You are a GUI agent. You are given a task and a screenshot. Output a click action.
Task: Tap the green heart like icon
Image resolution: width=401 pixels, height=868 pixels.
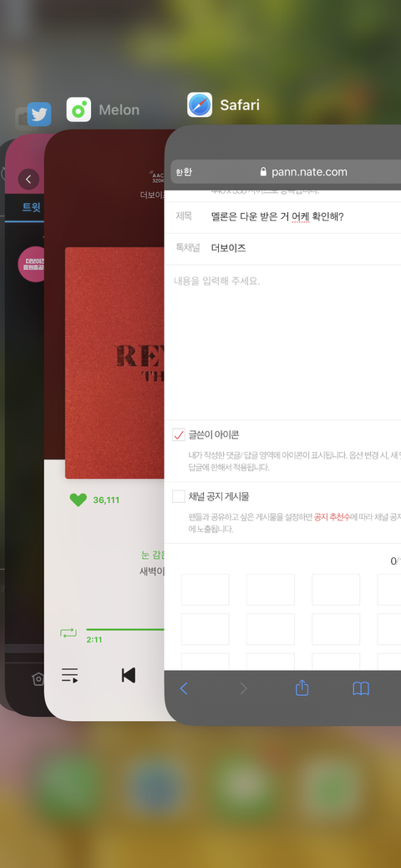[78, 500]
